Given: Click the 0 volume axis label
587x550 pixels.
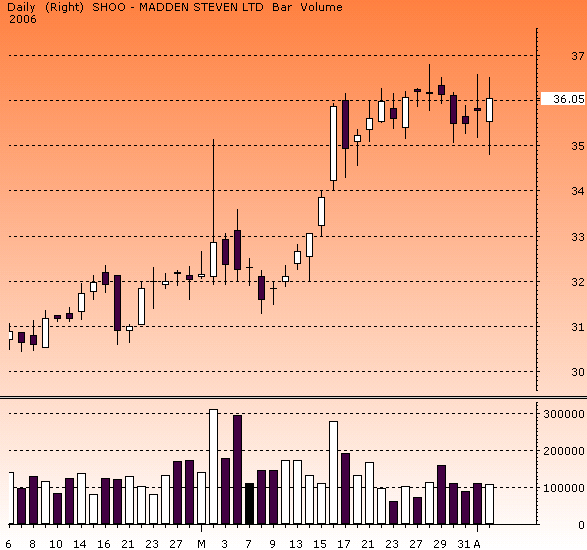Looking at the screenshot, I should [581, 525].
